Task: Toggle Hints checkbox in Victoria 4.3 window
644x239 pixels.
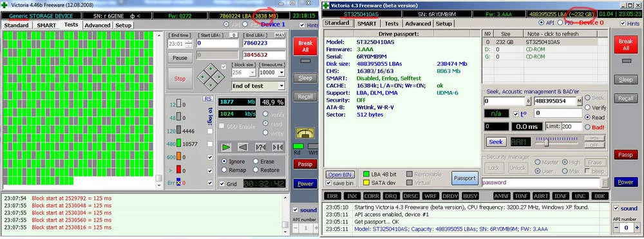Action: (623, 23)
